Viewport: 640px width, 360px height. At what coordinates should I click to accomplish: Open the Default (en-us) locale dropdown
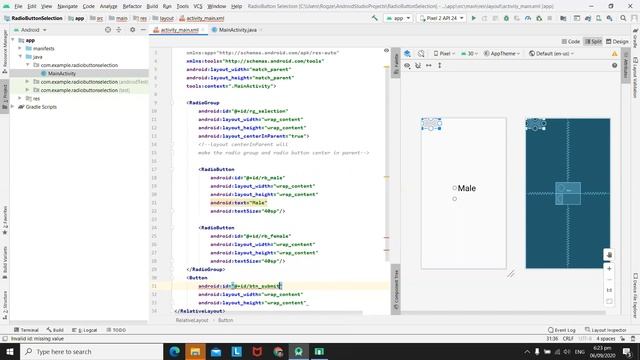pos(551,53)
